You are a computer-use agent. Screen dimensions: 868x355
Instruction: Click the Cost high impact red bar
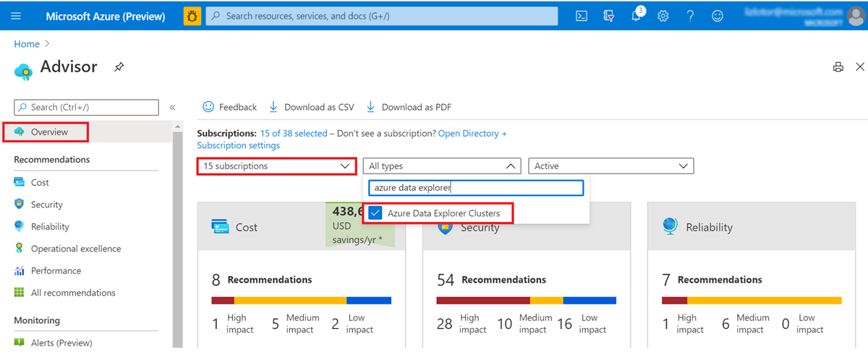[223, 300]
